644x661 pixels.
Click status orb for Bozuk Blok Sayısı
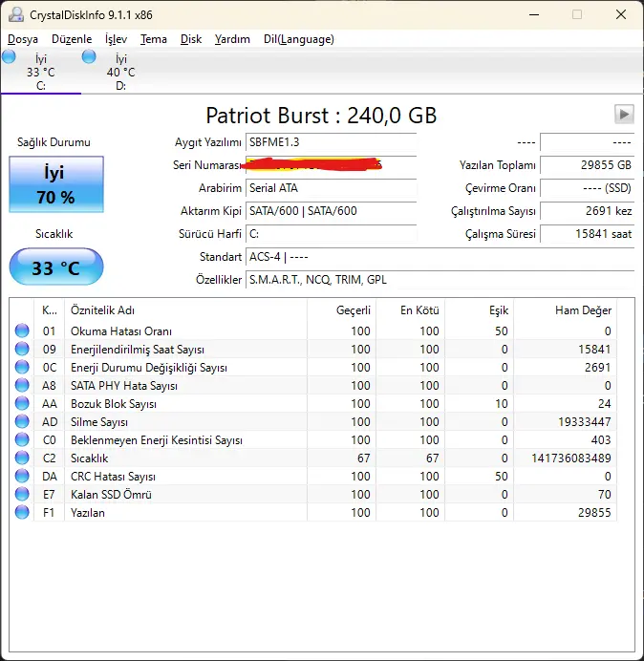coord(22,403)
